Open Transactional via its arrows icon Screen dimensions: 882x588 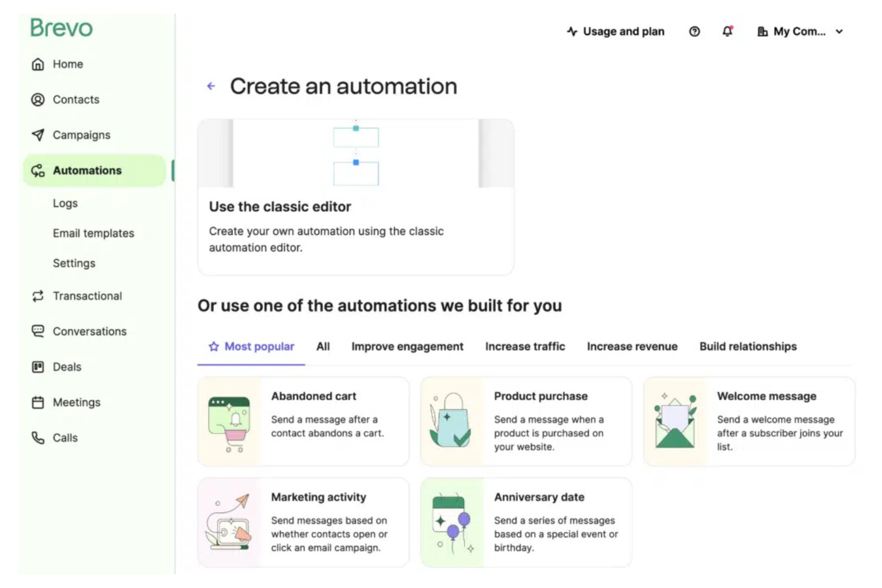(38, 296)
